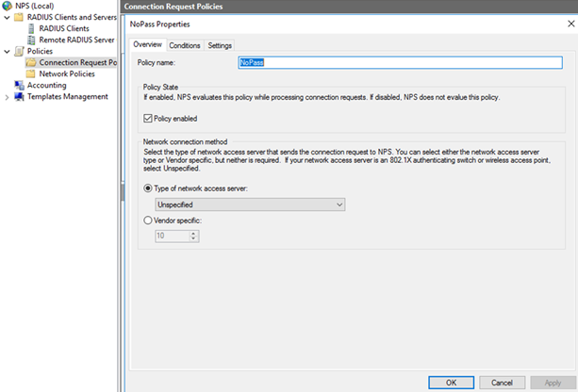Expand the Templates Management tree node

click(x=7, y=96)
